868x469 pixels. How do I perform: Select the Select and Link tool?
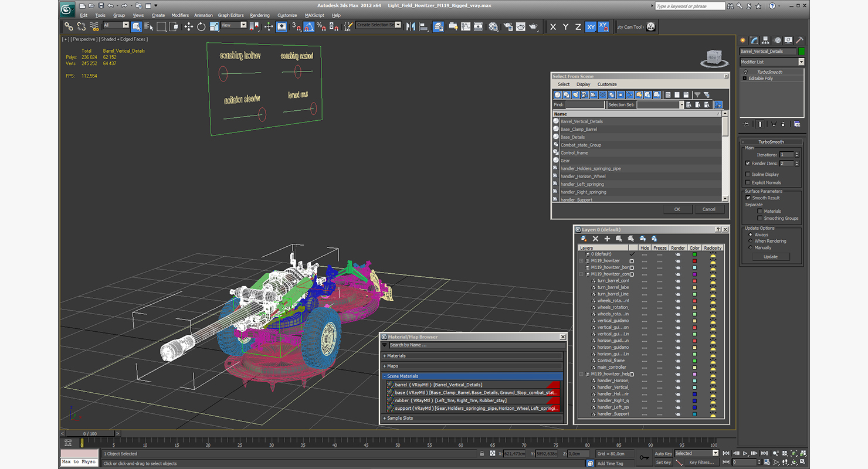pos(69,26)
